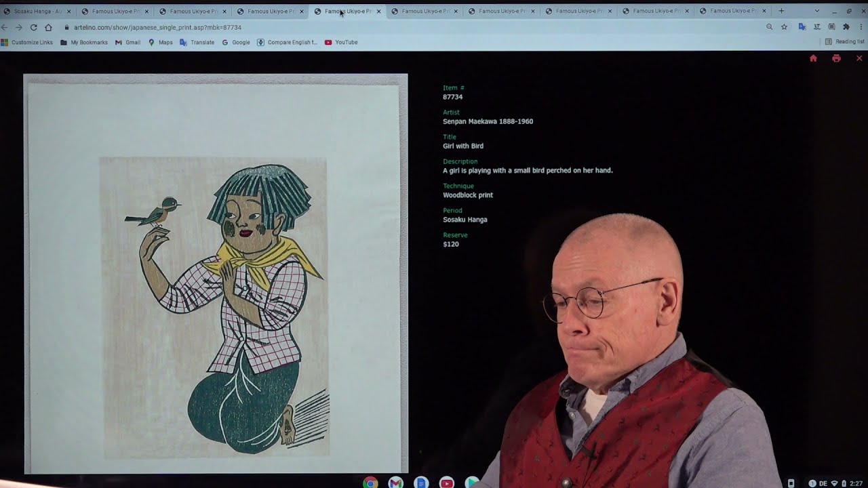Open the Compare English bookmark
The width and height of the screenshot is (868, 488).
[x=287, y=42]
